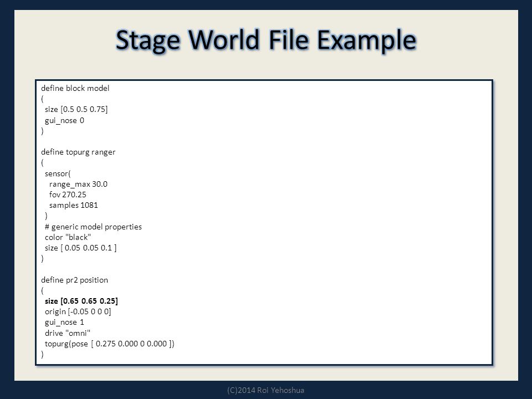Select the bold line 'size [0.65 0.65 0.25]'
Viewport: 532px width, 399px height.
pos(81,301)
